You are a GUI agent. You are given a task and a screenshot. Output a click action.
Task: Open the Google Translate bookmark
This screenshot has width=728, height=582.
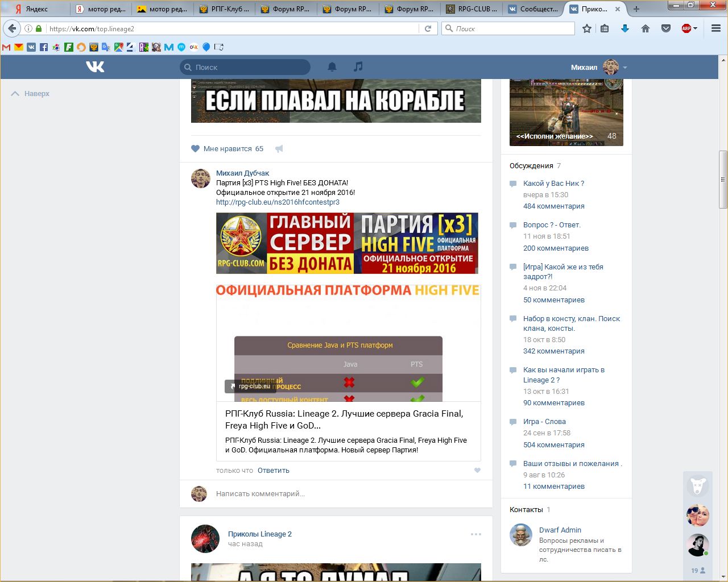pyautogui.click(x=106, y=47)
